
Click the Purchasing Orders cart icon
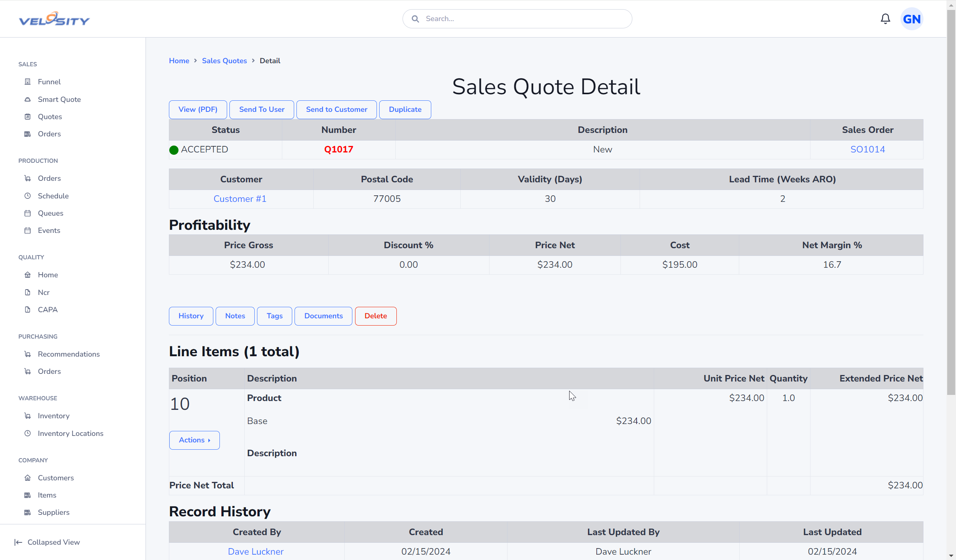tap(28, 371)
